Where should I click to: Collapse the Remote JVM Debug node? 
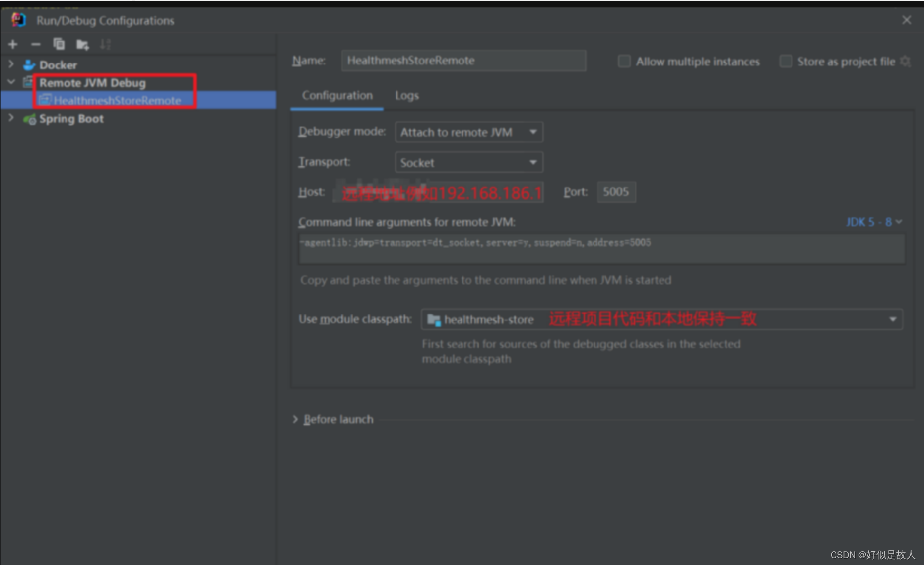tap(11, 82)
